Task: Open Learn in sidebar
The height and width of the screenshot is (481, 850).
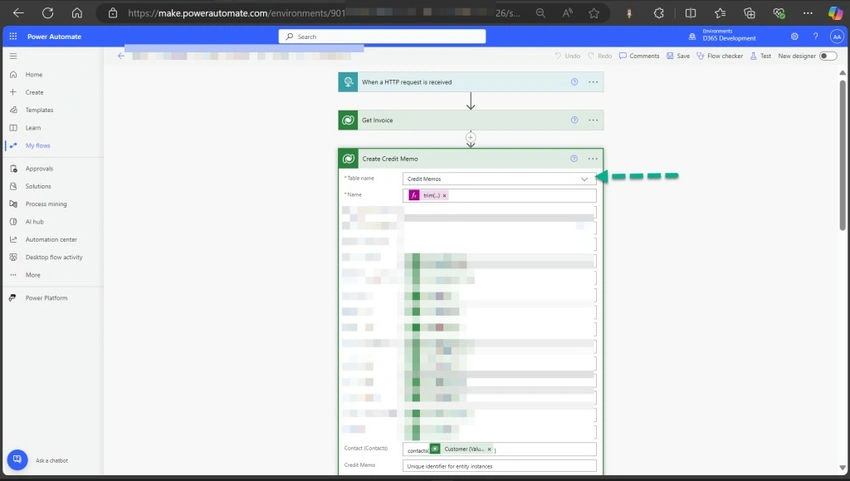Action: [33, 127]
